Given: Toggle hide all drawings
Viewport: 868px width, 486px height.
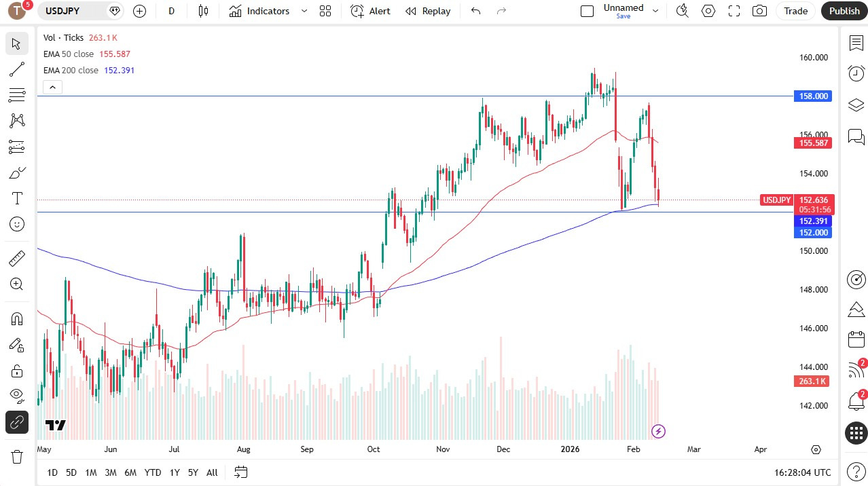Looking at the screenshot, I should 16,395.
